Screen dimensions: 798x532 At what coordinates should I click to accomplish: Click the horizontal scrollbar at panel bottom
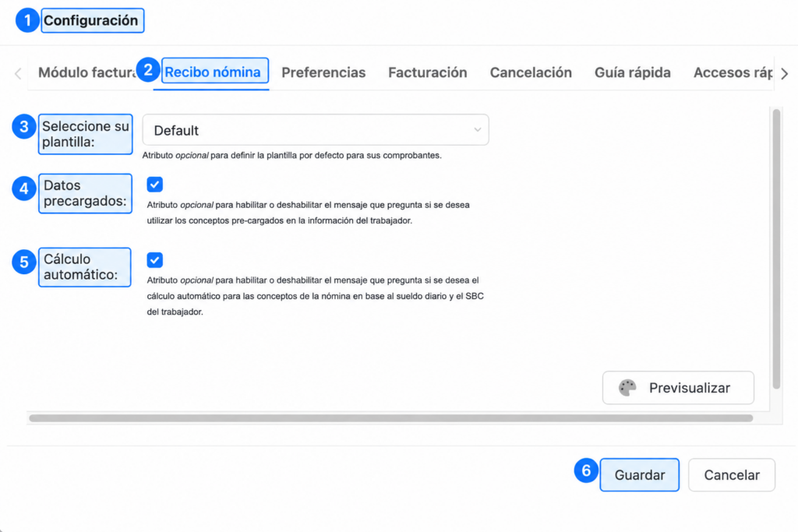pos(391,418)
